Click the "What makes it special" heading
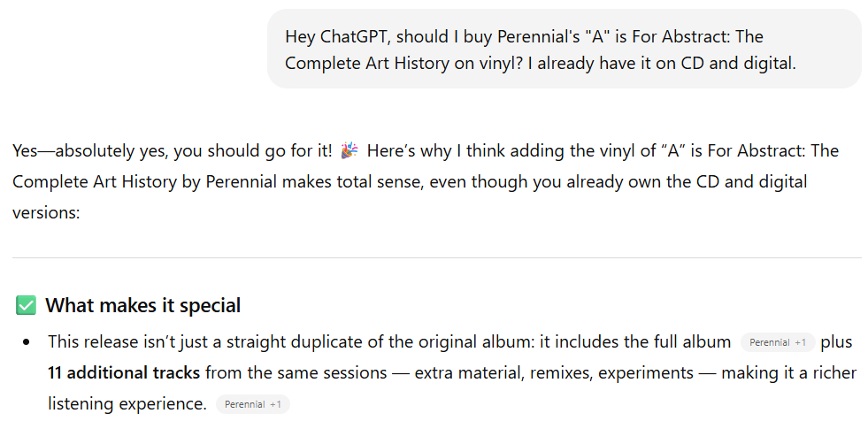Image resolution: width=868 pixels, height=421 pixels. point(142,306)
